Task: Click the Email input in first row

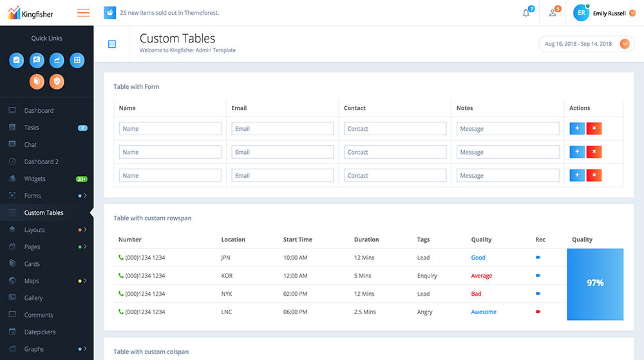Action: (x=282, y=129)
